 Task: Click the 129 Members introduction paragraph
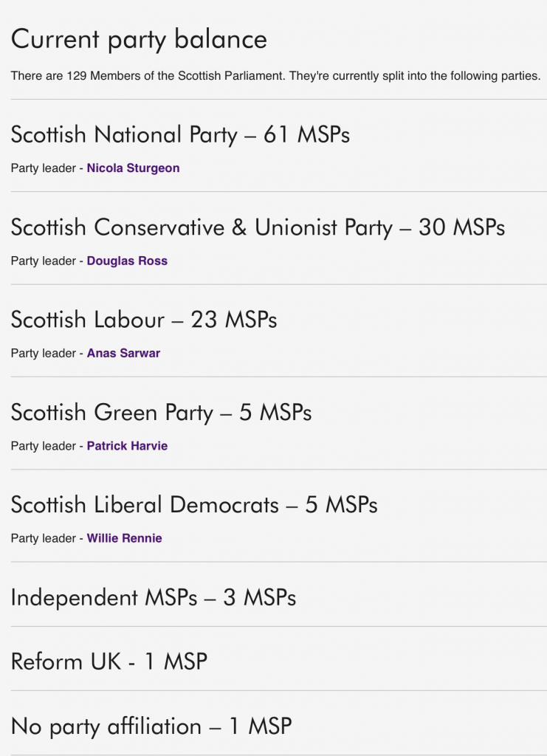click(275, 76)
